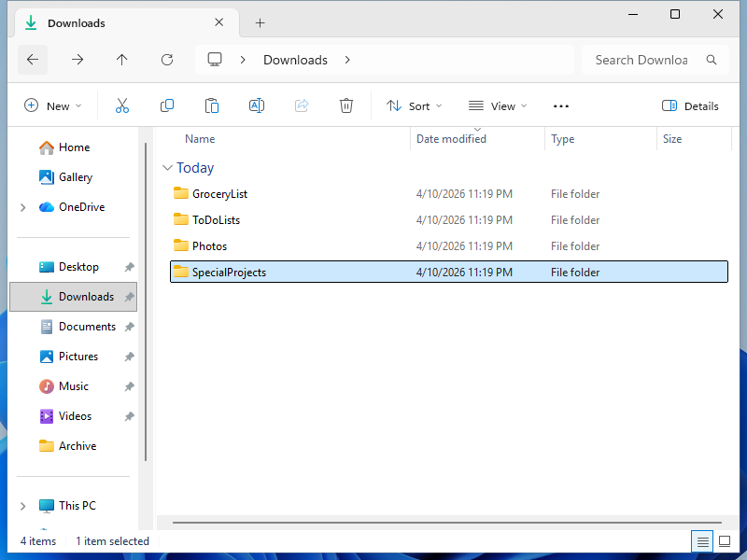
Task: Click chevron between PC icon and Downloads
Action: tap(243, 60)
